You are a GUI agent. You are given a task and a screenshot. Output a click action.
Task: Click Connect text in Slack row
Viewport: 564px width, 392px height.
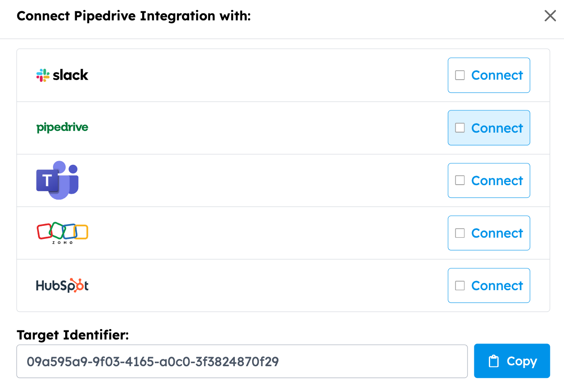[497, 75]
